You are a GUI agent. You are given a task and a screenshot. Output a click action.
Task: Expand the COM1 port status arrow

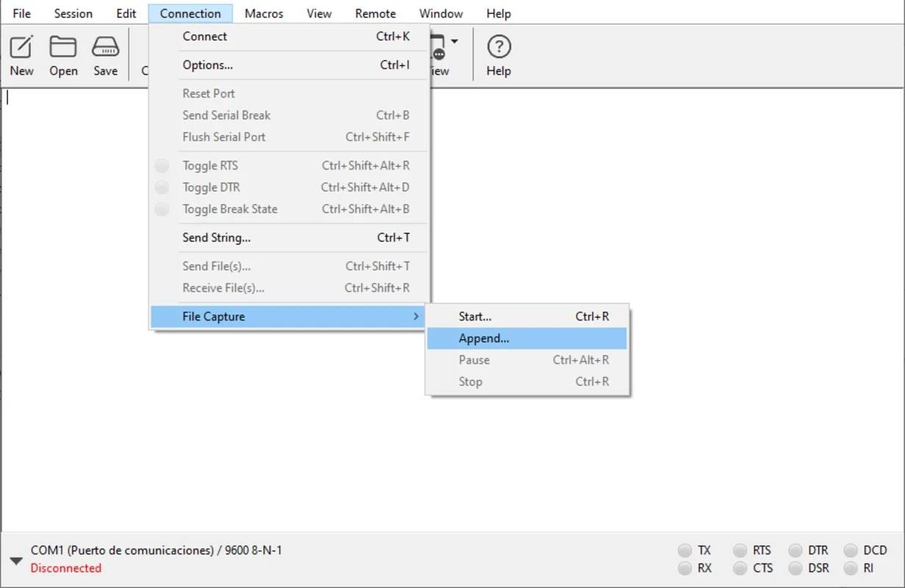[16, 561]
